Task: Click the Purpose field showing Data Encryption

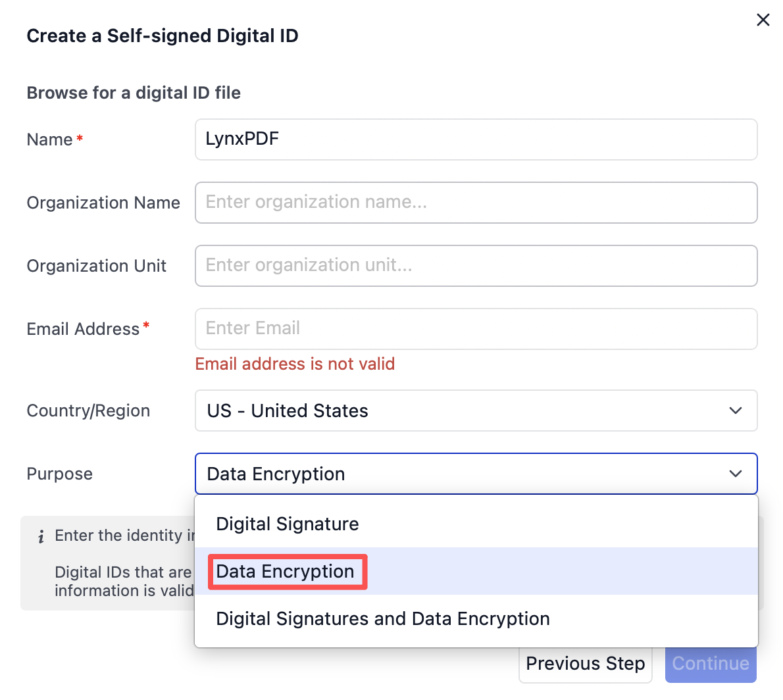Action: (x=461, y=474)
